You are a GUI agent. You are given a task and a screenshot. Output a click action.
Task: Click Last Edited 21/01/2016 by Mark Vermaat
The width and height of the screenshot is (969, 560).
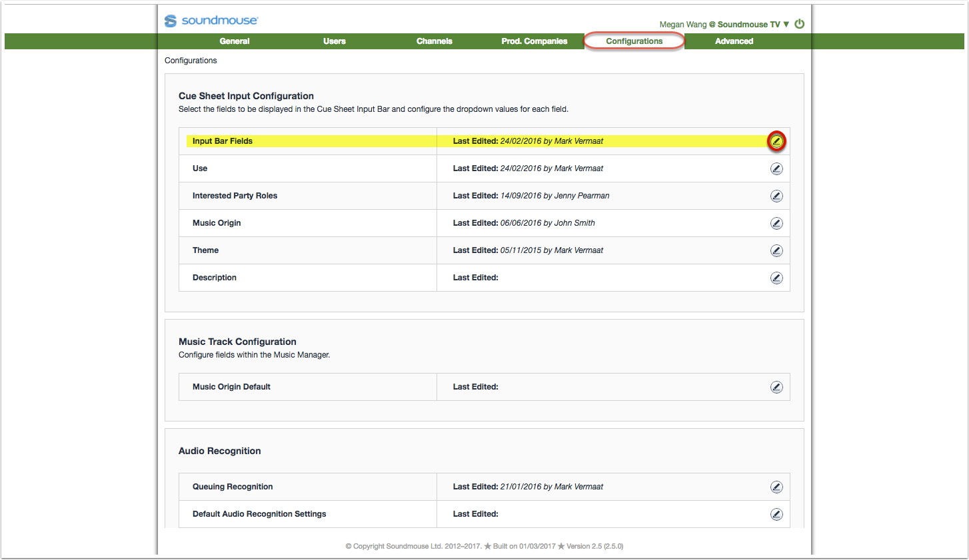click(x=528, y=487)
